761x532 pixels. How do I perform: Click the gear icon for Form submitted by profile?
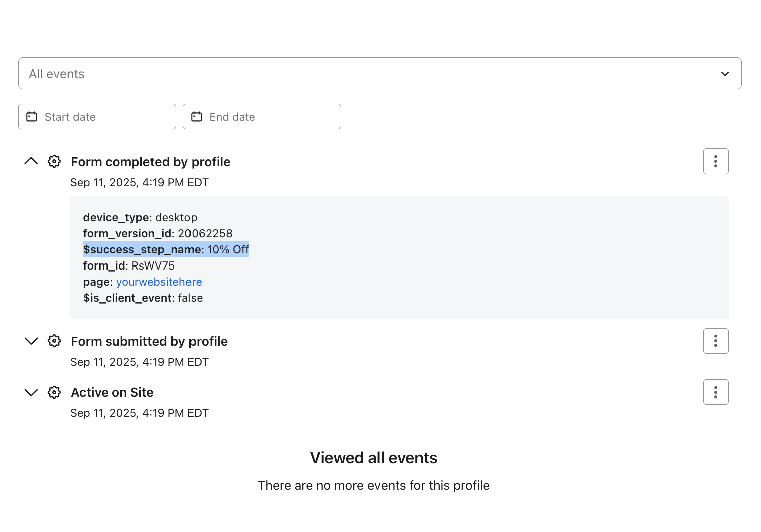[54, 341]
